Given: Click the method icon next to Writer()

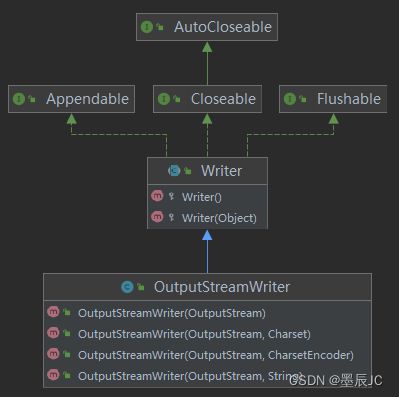Looking at the screenshot, I should pyautogui.click(x=157, y=196).
